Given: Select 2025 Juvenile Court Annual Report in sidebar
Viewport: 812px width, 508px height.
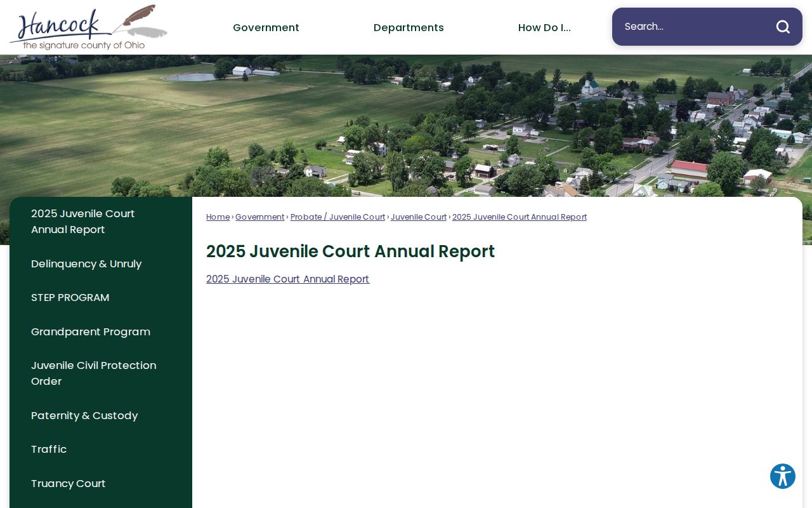Looking at the screenshot, I should (101, 222).
